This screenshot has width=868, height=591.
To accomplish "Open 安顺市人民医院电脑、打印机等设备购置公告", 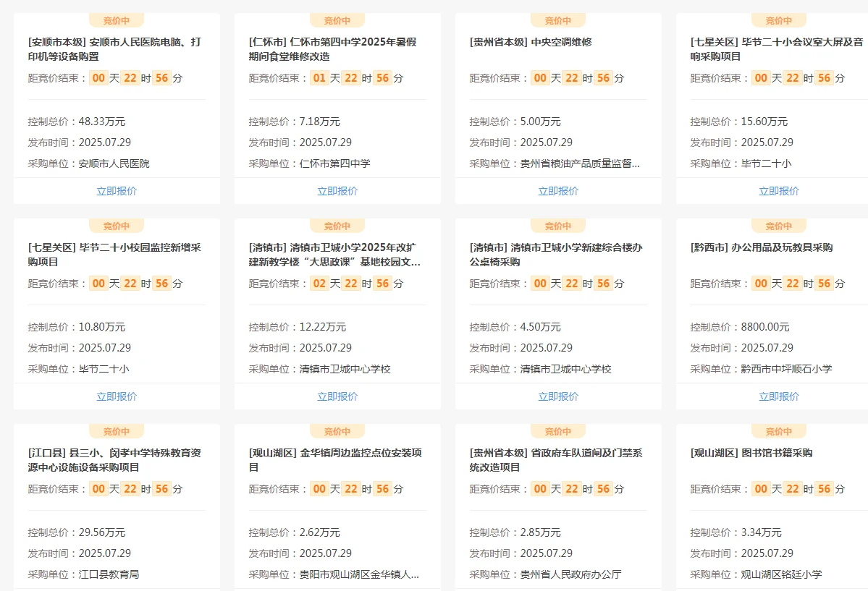I will pos(116,49).
